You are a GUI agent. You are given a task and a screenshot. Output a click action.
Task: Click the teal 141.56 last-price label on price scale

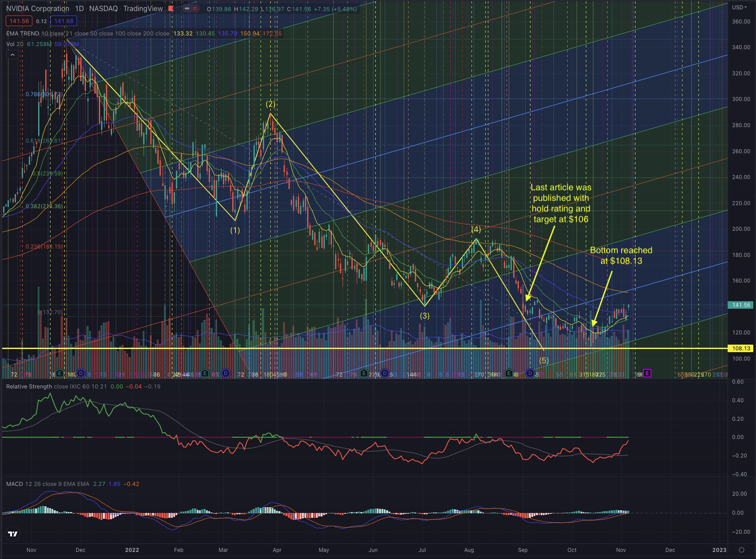point(741,305)
